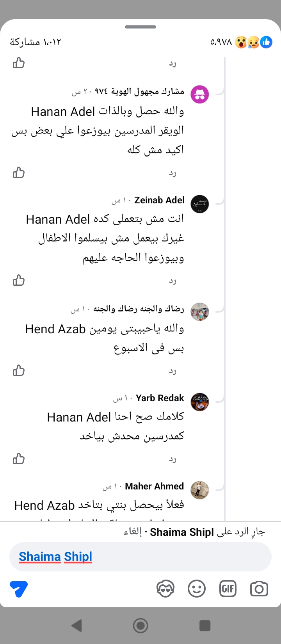The image size is (281, 644).
Task: Like Yarb Redak's comment
Action: pos(19,458)
